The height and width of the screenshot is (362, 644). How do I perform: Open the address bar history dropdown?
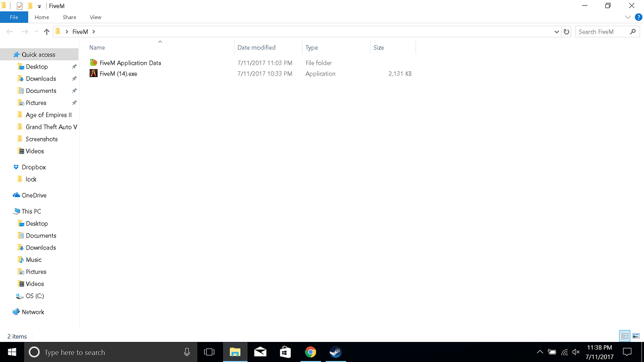click(x=556, y=31)
